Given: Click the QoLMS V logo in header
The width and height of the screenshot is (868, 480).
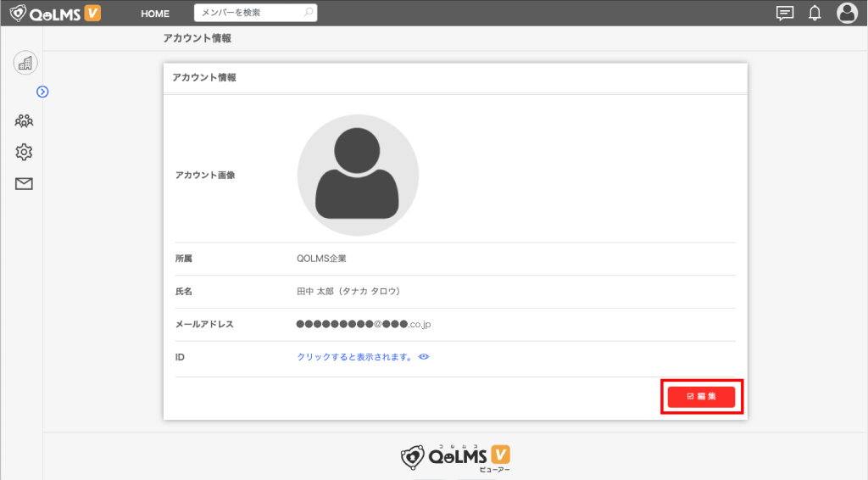Looking at the screenshot, I should pyautogui.click(x=55, y=13).
